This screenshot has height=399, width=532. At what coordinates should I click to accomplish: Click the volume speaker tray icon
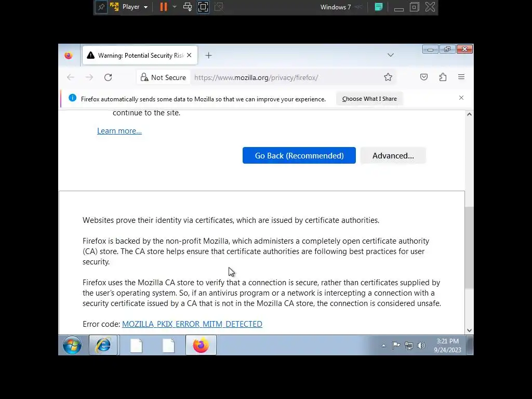tap(421, 345)
